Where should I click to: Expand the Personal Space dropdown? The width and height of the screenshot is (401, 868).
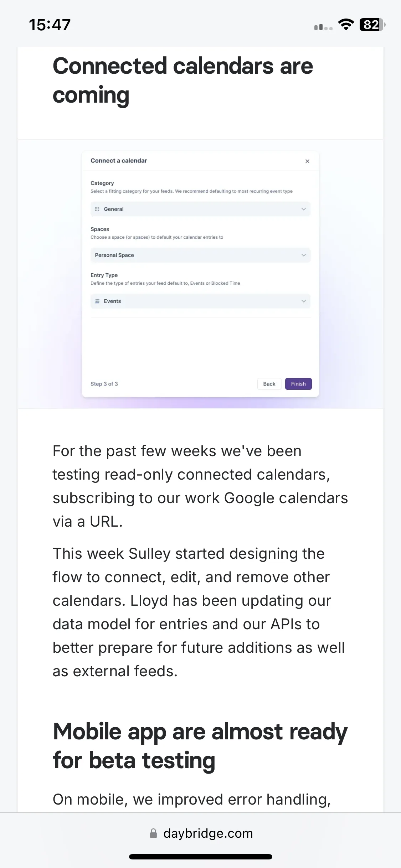click(x=200, y=255)
